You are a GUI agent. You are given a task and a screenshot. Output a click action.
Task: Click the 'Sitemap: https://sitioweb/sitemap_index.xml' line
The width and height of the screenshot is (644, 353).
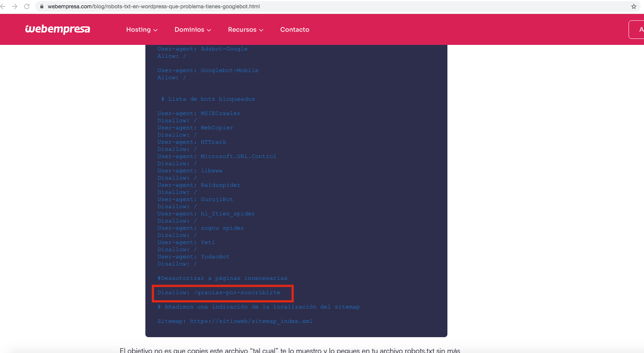click(235, 321)
